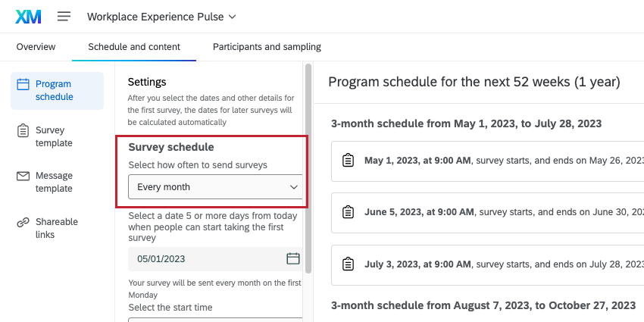Image resolution: width=644 pixels, height=322 pixels.
Task: Open the hamburger navigation menu
Action: click(x=64, y=16)
